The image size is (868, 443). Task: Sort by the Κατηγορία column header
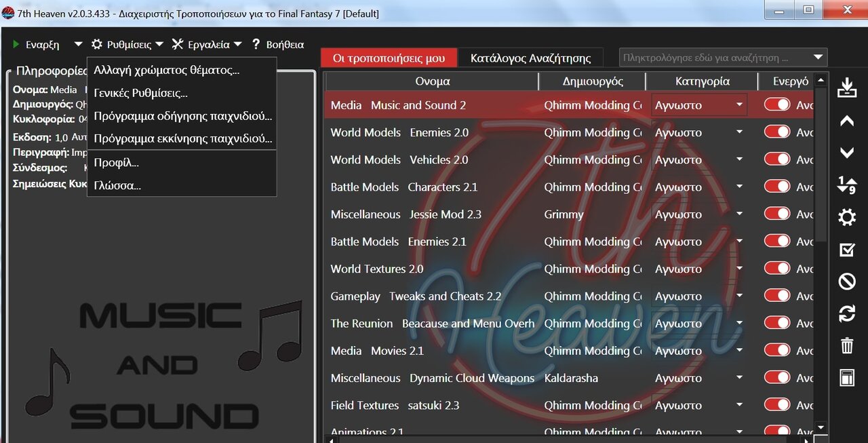tap(703, 81)
